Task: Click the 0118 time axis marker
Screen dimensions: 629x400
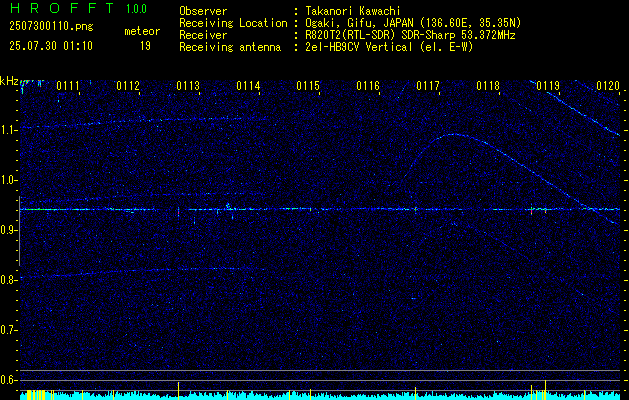Action: (x=488, y=86)
